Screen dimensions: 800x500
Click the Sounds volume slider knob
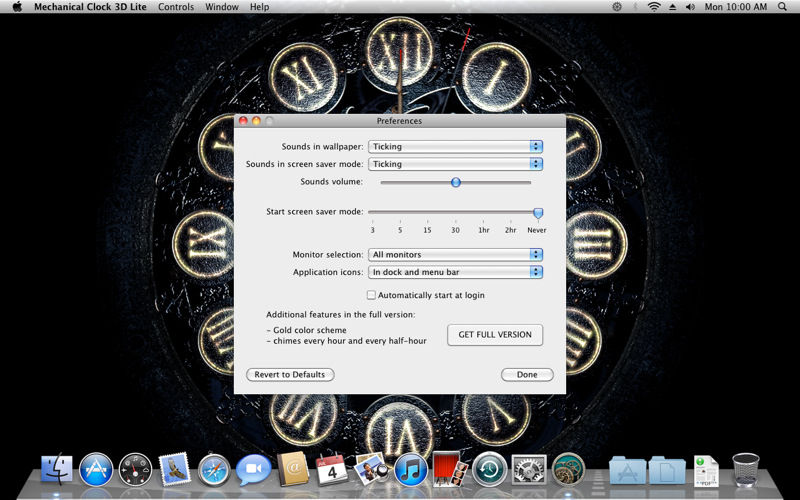pos(456,182)
